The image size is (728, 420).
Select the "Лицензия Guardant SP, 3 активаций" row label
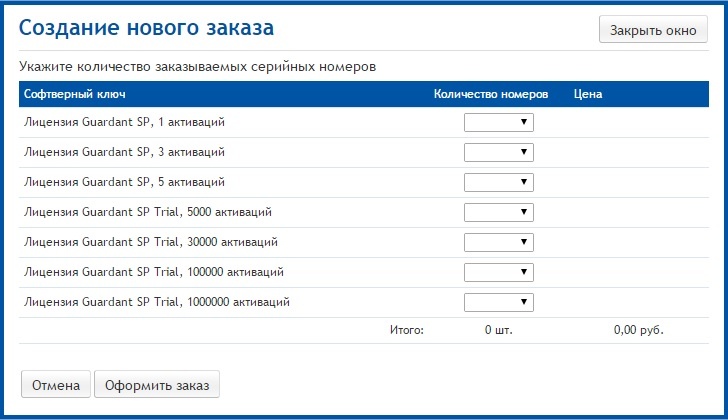pos(124,152)
